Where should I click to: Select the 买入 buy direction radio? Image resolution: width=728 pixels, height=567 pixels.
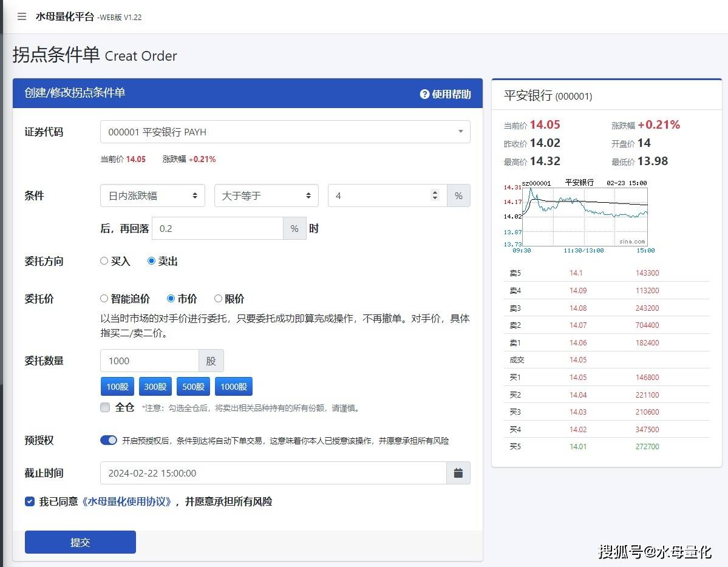(104, 261)
